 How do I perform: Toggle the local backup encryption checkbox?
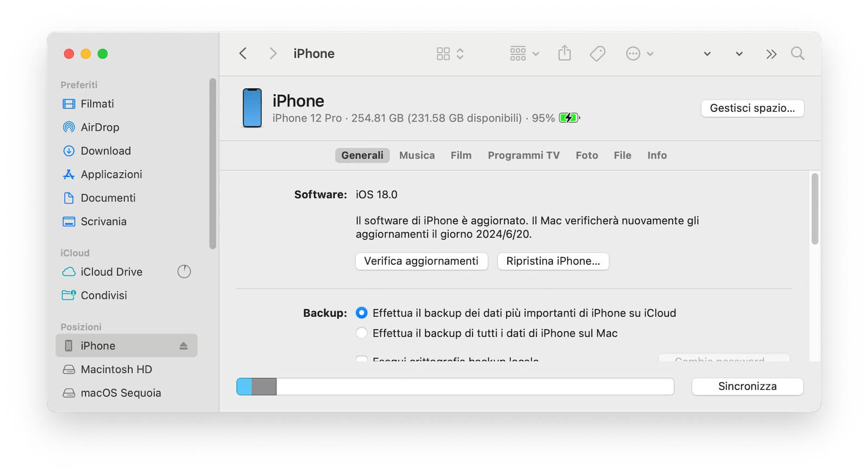click(361, 358)
